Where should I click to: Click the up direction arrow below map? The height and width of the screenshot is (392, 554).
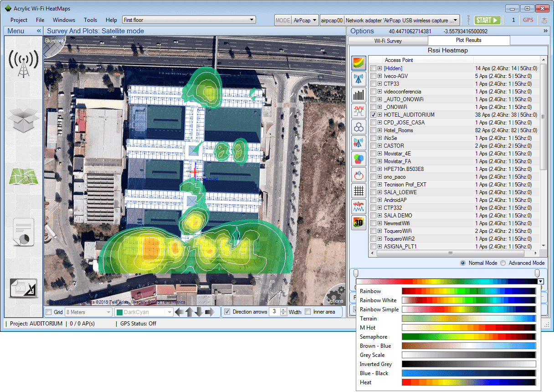190,312
